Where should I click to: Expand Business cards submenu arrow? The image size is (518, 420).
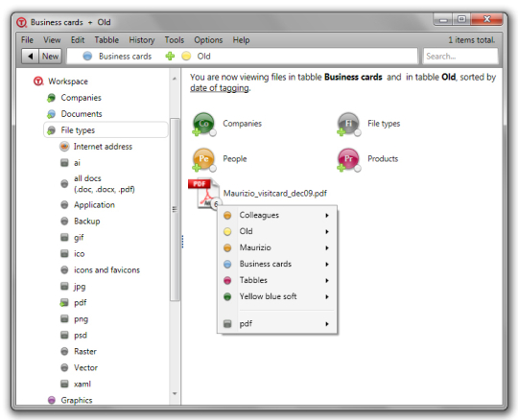click(x=327, y=264)
